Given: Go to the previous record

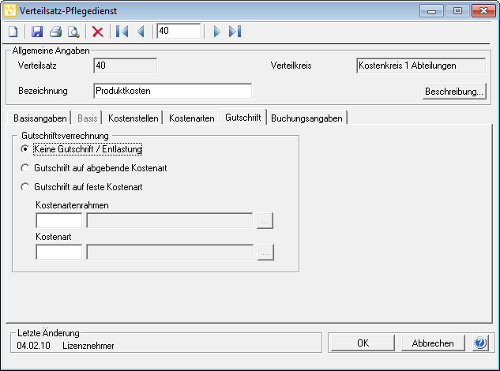Looking at the screenshot, I should 141,32.
